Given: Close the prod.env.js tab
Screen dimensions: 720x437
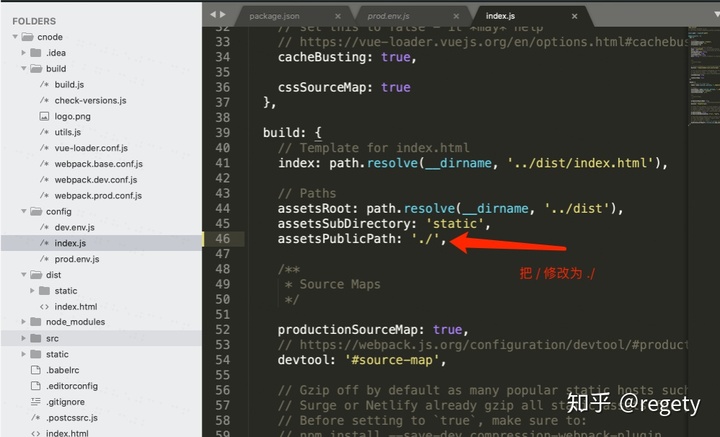Looking at the screenshot, I should [456, 16].
